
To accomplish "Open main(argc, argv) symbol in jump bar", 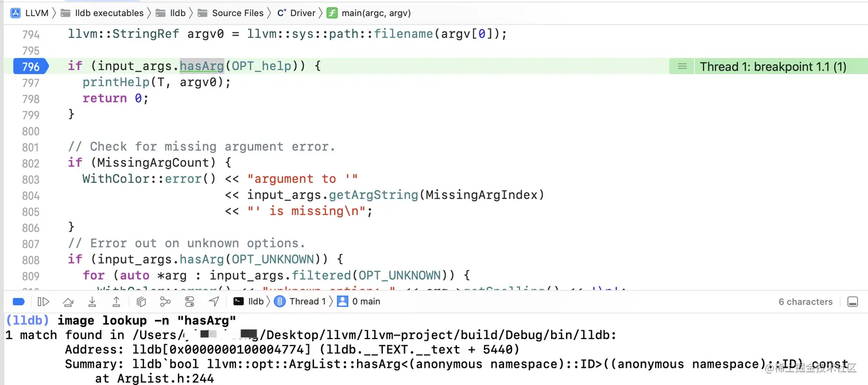I will pos(369,13).
